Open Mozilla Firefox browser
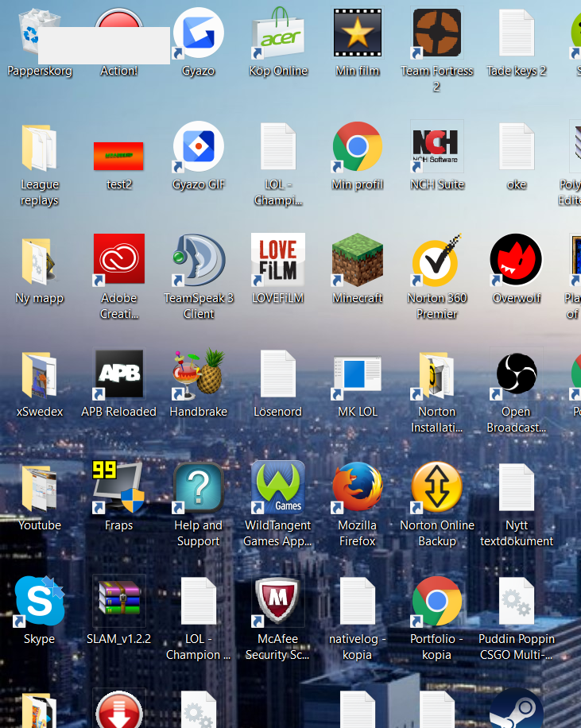This screenshot has width=581, height=728. pos(357,487)
